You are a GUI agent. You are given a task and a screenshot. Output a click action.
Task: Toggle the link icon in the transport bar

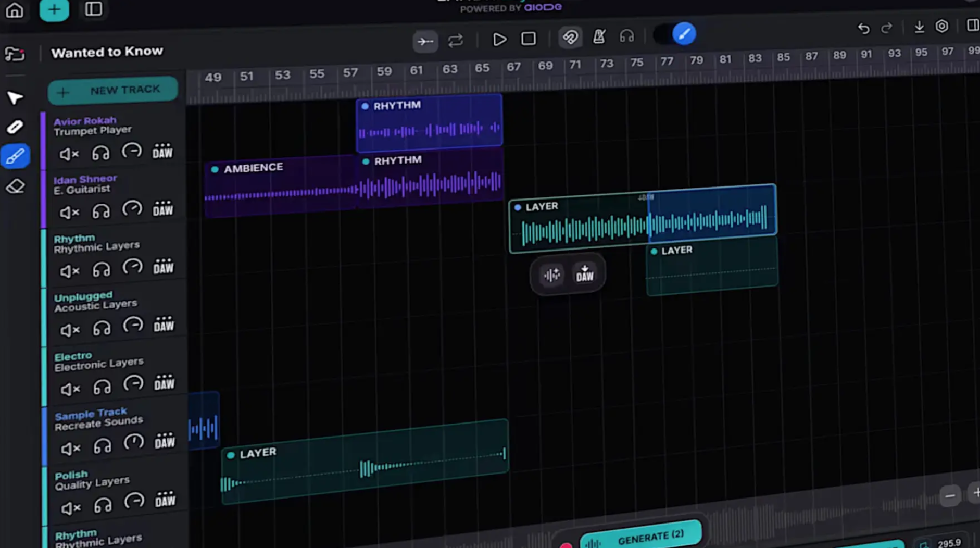[570, 37]
